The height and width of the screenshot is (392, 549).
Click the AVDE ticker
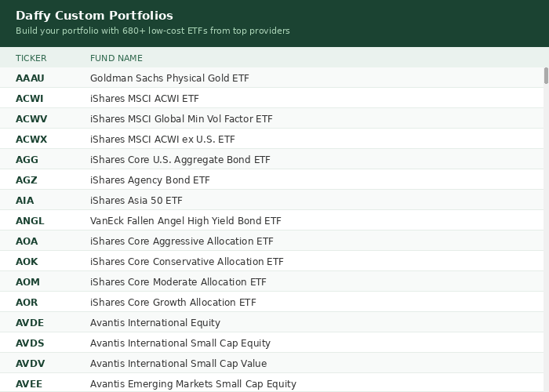(x=30, y=323)
